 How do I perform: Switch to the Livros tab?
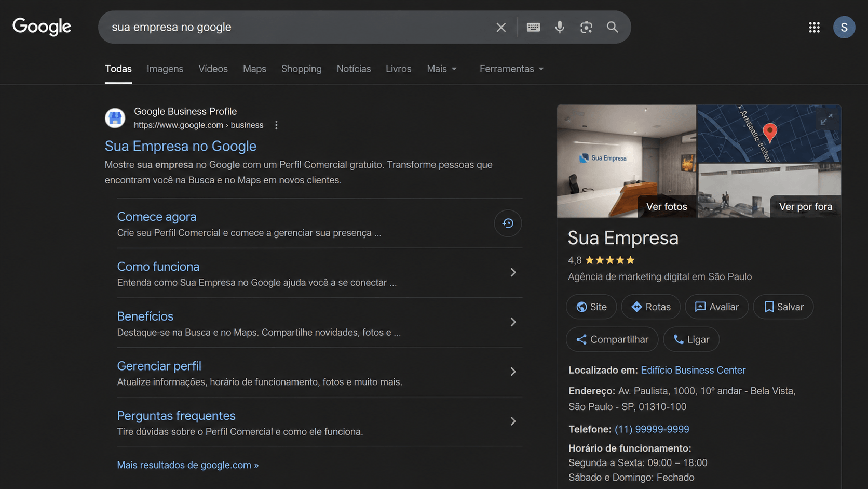tap(398, 69)
